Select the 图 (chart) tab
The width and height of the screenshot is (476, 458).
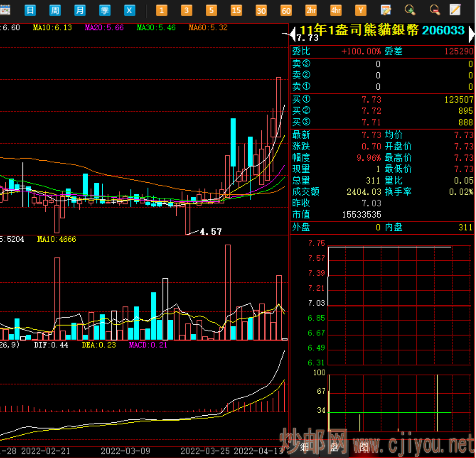click(x=363, y=448)
